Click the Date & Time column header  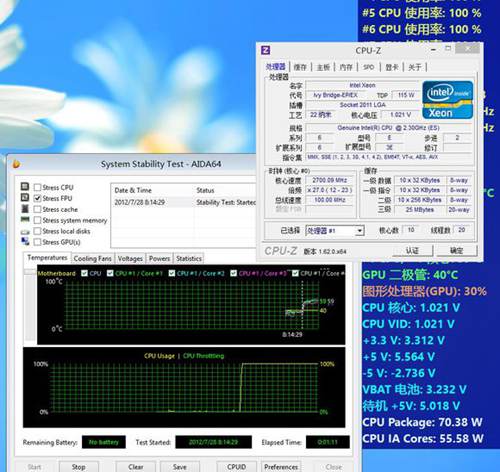(x=133, y=190)
